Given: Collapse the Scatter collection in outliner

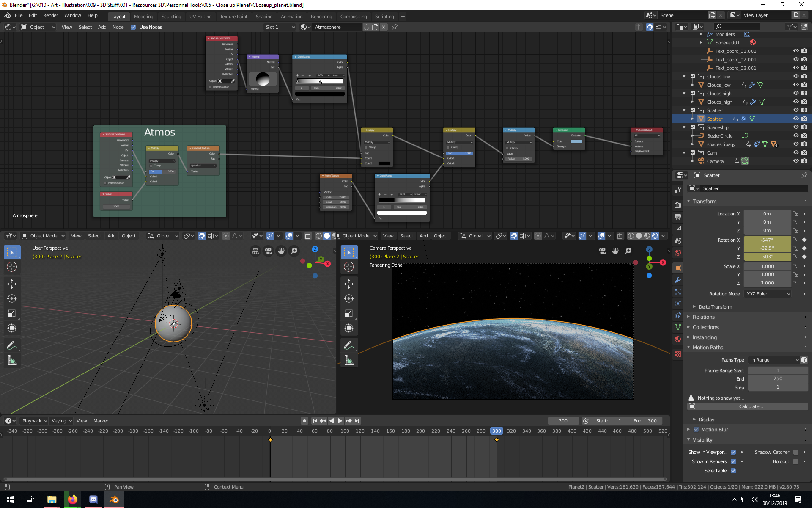Looking at the screenshot, I should [684, 110].
